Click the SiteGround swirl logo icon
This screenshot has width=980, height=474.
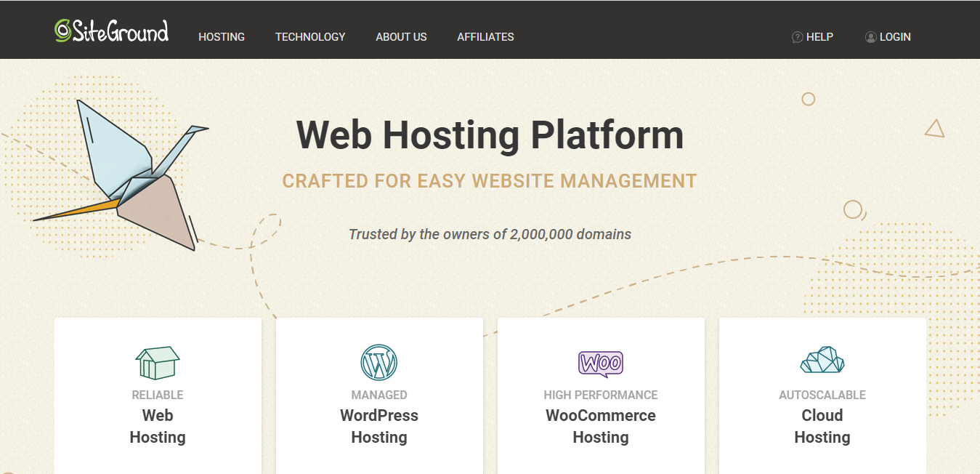62,30
